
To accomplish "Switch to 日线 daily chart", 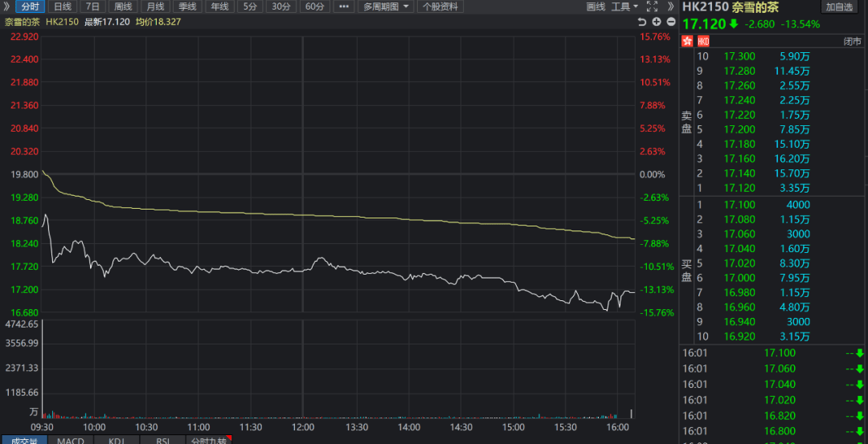I will (x=63, y=6).
